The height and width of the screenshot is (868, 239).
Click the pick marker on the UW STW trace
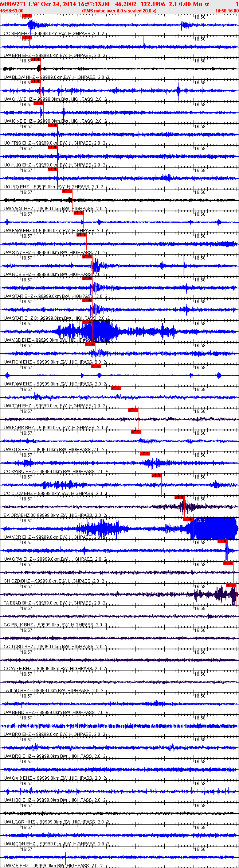[x=82, y=235]
